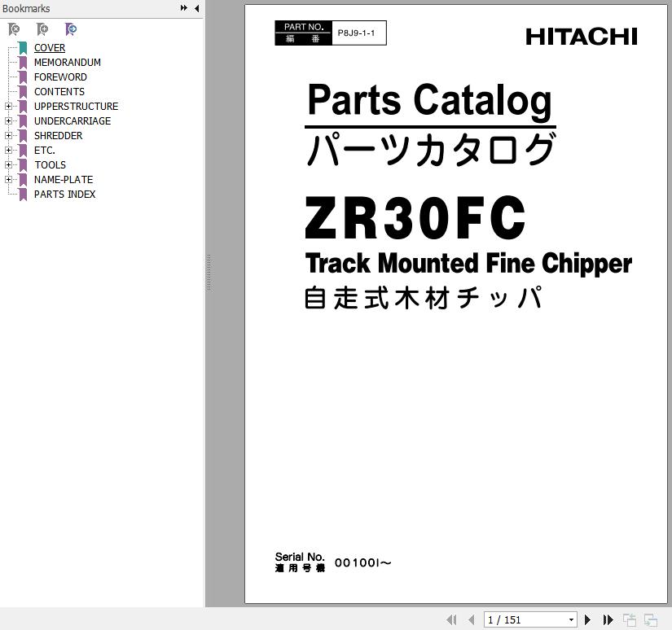The width and height of the screenshot is (672, 630).
Task: Click the SHREDDER bookmark flag icon
Action: pyautogui.click(x=23, y=136)
